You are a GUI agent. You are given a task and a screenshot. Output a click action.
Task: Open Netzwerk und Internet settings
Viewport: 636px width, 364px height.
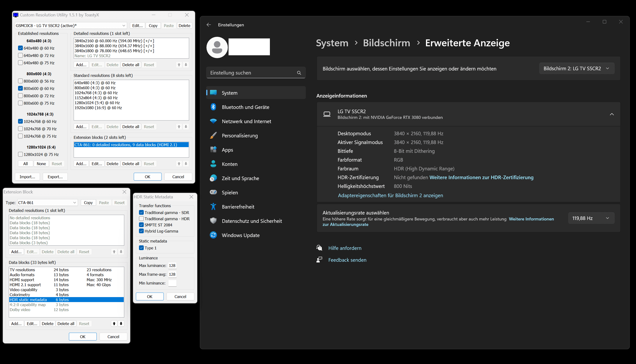pos(256,121)
